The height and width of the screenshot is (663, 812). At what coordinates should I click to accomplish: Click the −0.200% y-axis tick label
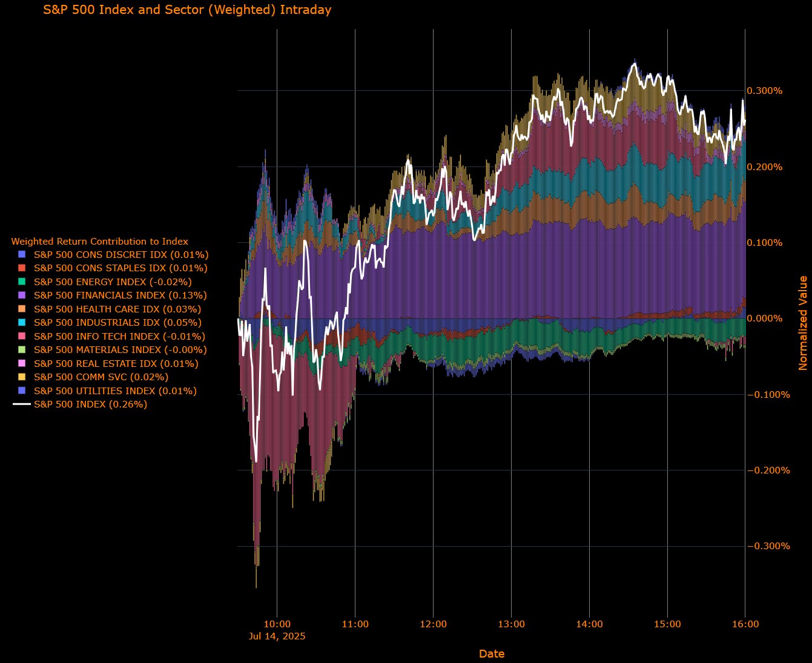click(768, 470)
